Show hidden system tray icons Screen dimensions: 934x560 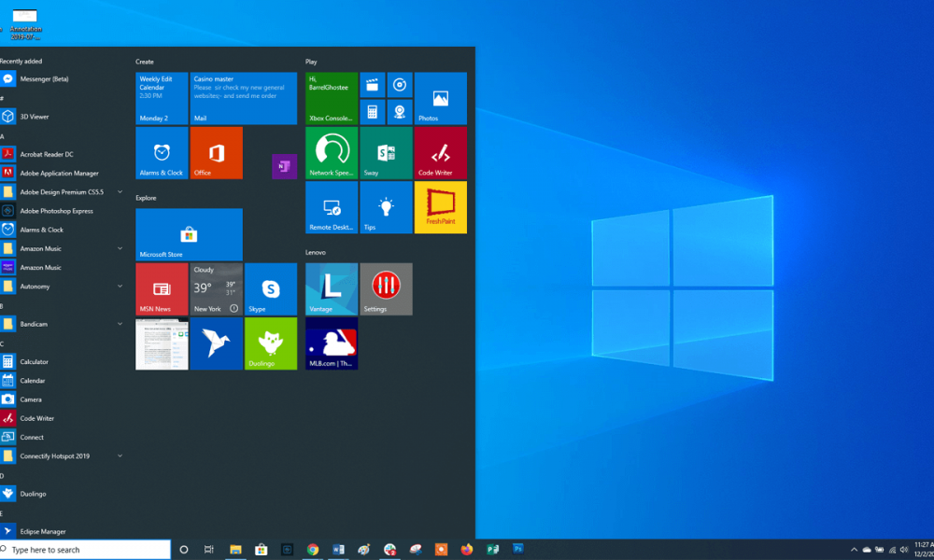tap(854, 550)
